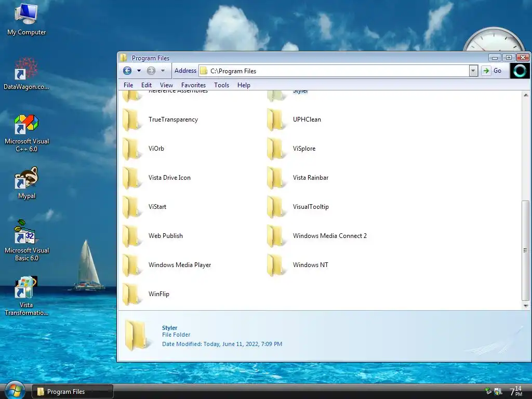Select the Windows Media Connect 2 folder icon
This screenshot has width=532, height=399.
tap(276, 236)
